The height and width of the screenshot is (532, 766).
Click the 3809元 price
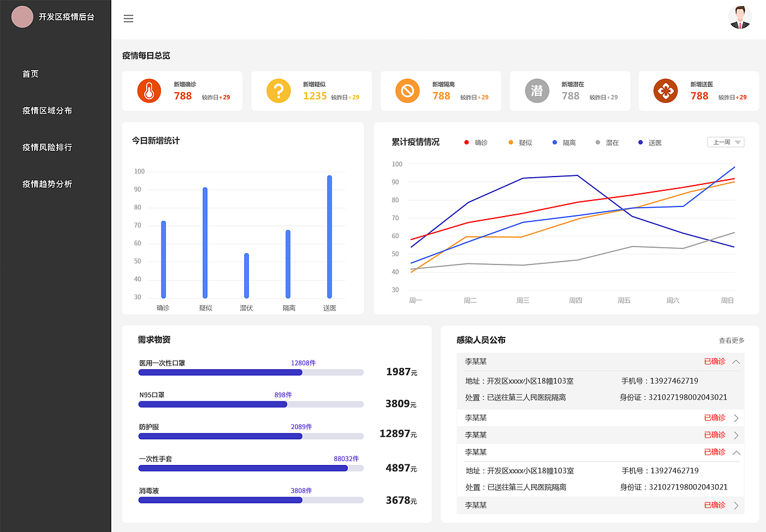pos(401,404)
